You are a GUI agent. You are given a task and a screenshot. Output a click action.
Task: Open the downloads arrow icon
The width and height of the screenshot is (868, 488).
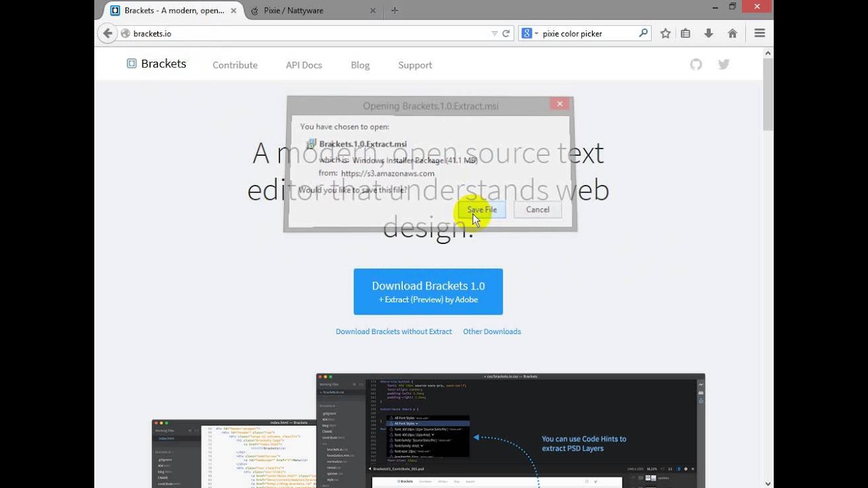pyautogui.click(x=709, y=33)
